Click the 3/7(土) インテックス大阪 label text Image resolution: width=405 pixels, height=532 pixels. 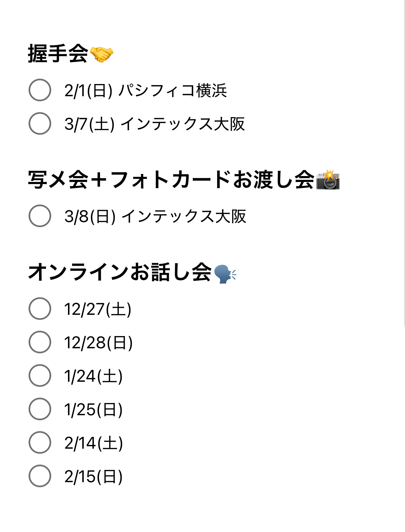(x=154, y=124)
